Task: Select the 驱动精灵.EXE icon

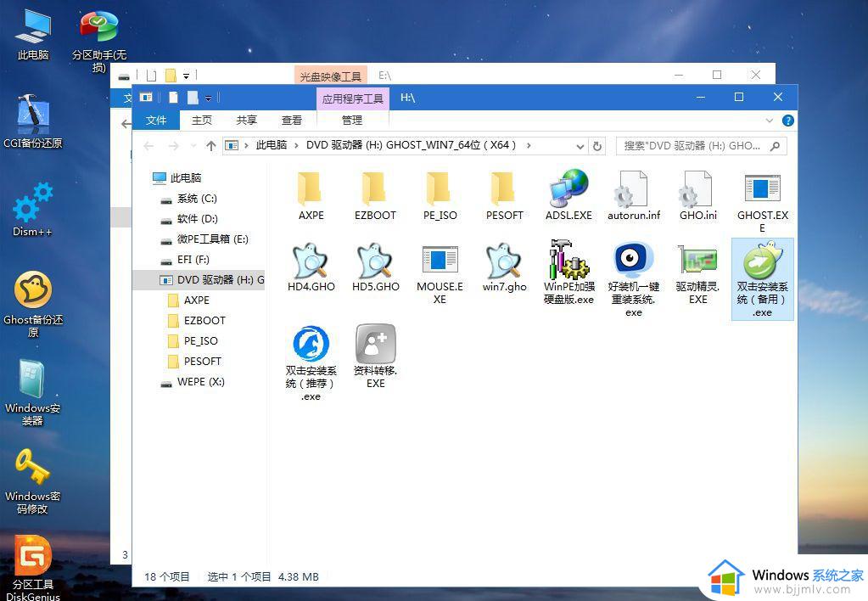Action: click(697, 259)
